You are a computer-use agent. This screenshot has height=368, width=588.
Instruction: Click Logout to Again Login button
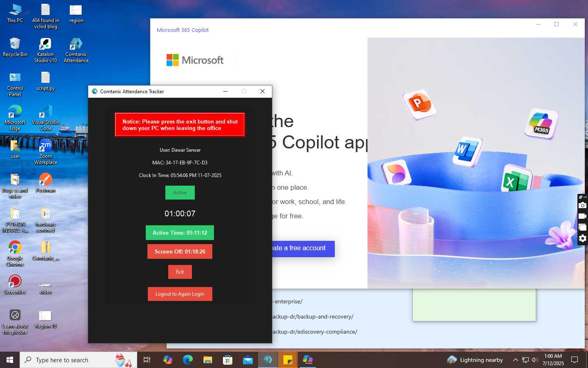[180, 294]
